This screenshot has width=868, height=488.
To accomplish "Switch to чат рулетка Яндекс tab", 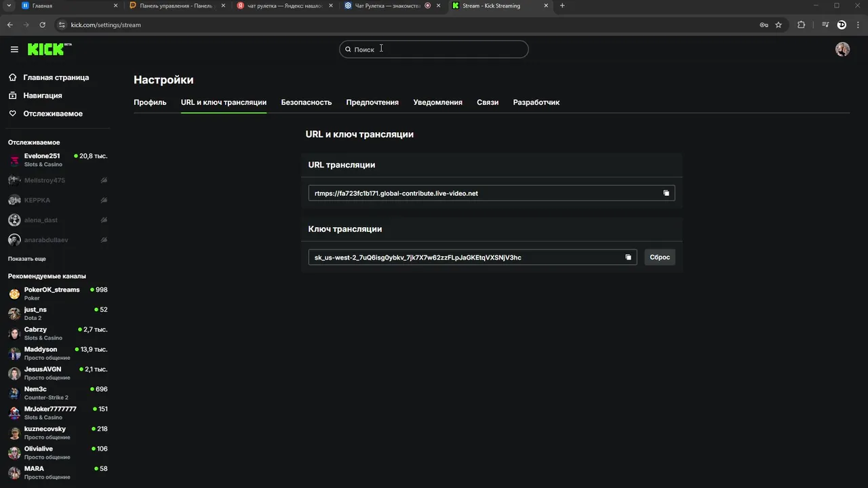I will [285, 5].
